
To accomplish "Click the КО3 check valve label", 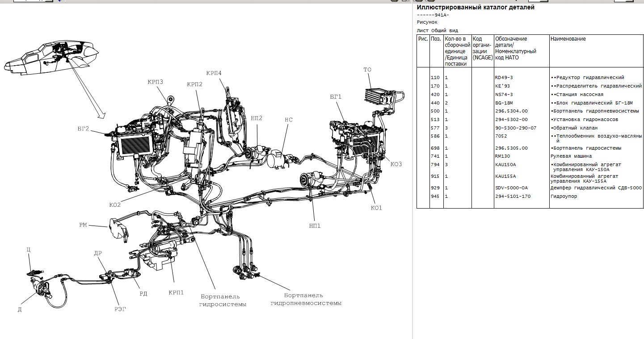I will coord(396,164).
